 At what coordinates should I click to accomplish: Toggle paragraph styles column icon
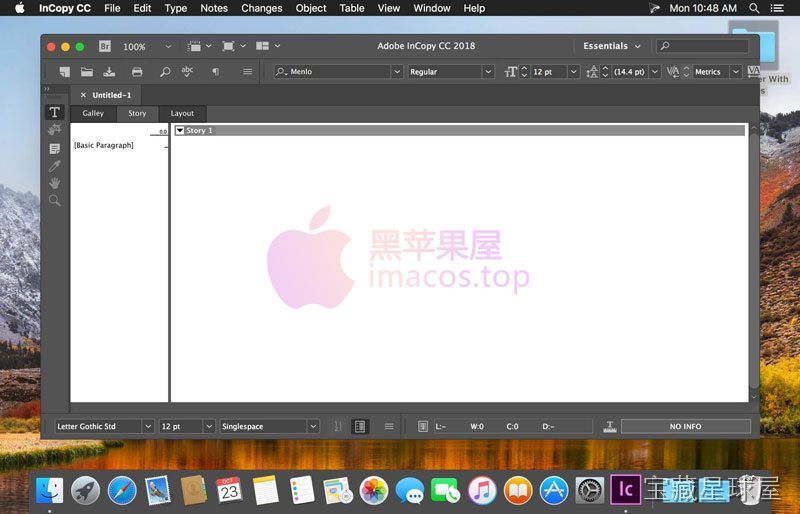pyautogui.click(x=360, y=426)
